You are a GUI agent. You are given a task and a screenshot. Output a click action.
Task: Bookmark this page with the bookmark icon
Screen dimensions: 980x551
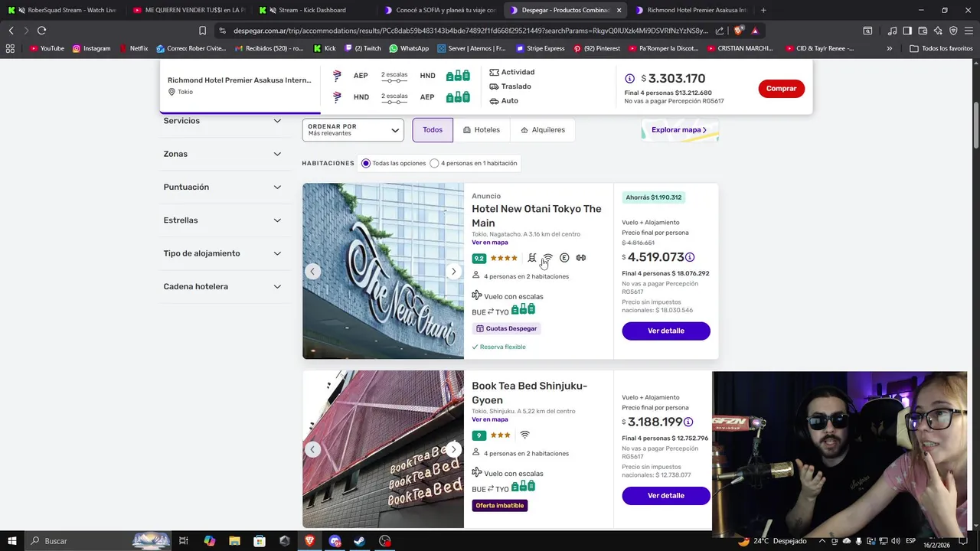pyautogui.click(x=202, y=31)
